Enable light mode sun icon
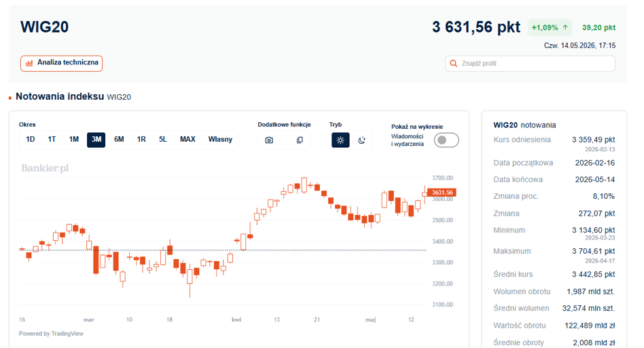The height and width of the screenshot is (348, 644). point(340,140)
